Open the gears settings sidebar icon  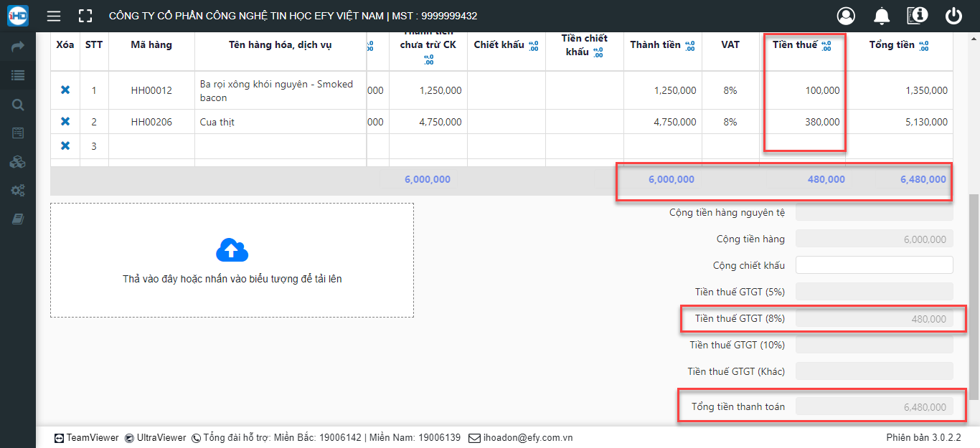pos(18,191)
